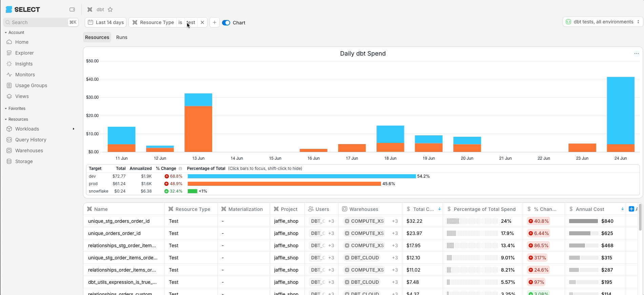
Task: Sort by Total Cost arrow
Action: click(x=439, y=209)
